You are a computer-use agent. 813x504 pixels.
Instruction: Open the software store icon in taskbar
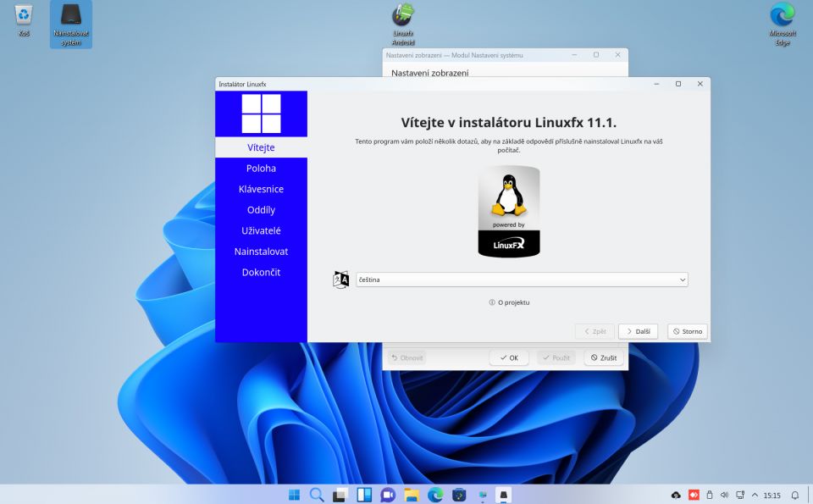point(459,495)
